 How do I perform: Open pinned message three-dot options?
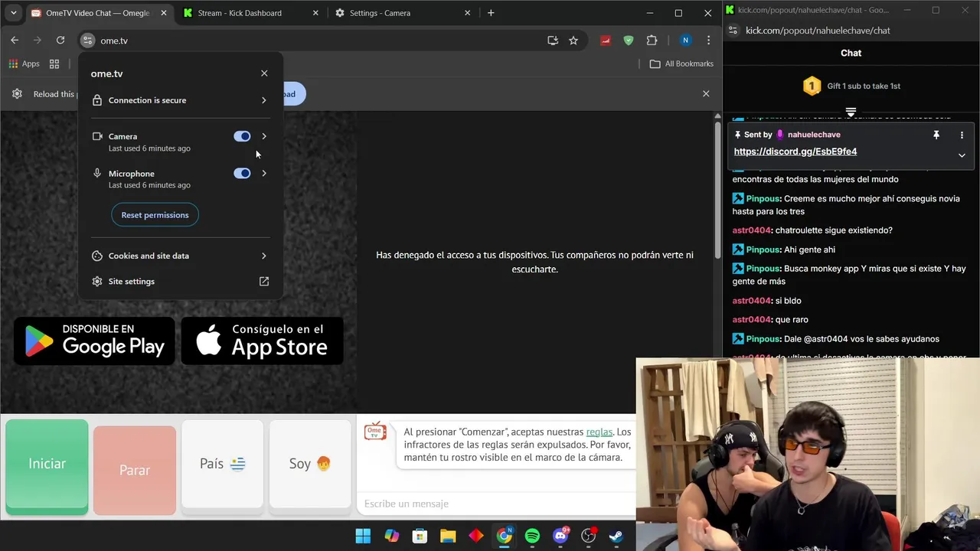pyautogui.click(x=962, y=135)
